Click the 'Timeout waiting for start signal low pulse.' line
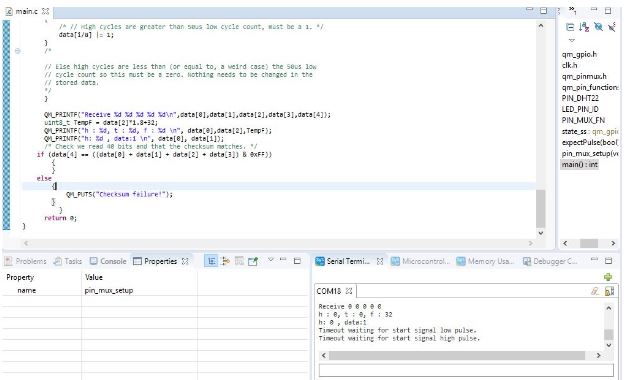This screenshot has width=626, height=380. coord(397,331)
